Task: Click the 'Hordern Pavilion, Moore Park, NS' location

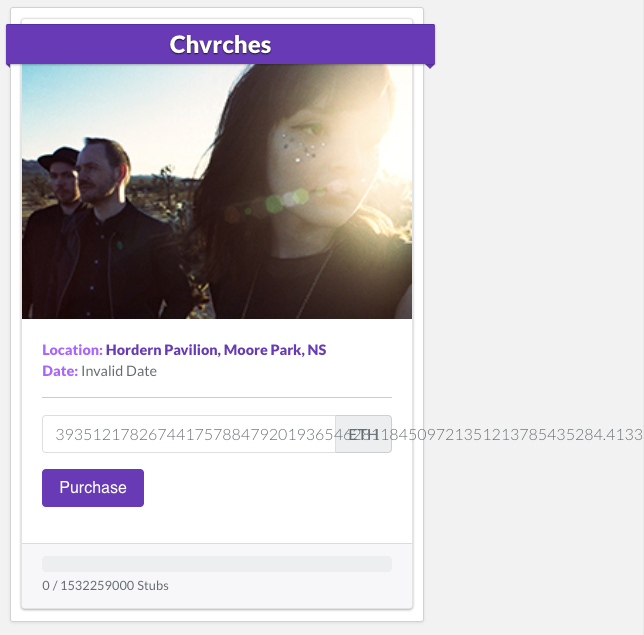Action: click(x=216, y=350)
